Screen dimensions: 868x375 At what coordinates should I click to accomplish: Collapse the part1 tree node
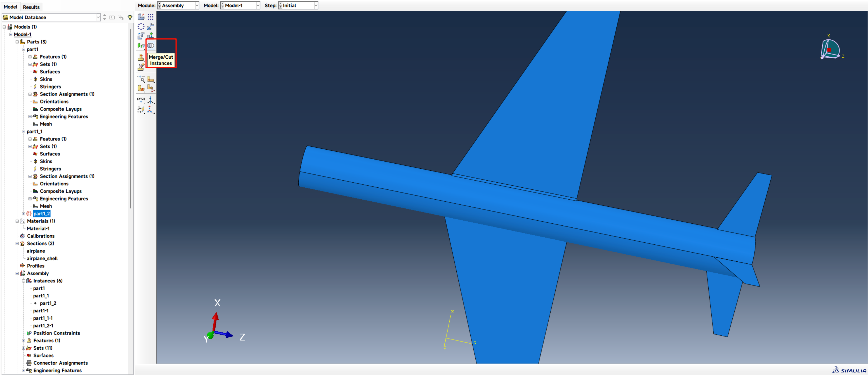point(24,49)
